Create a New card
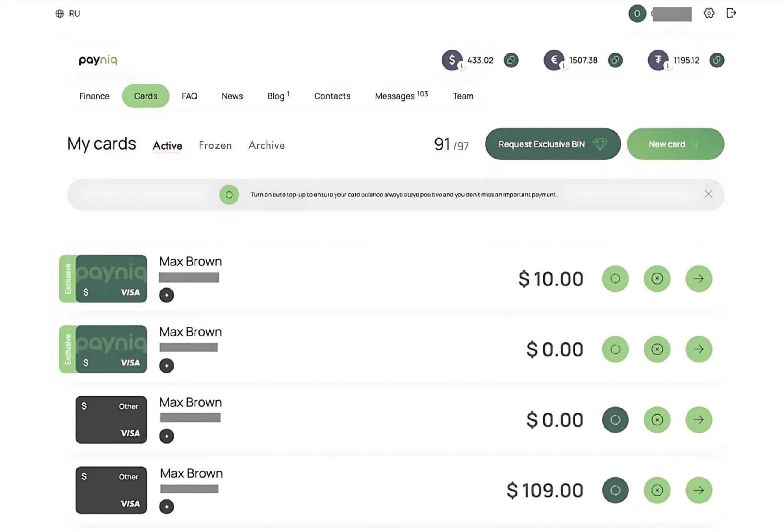Screen dimensions: 784x532 675,144
